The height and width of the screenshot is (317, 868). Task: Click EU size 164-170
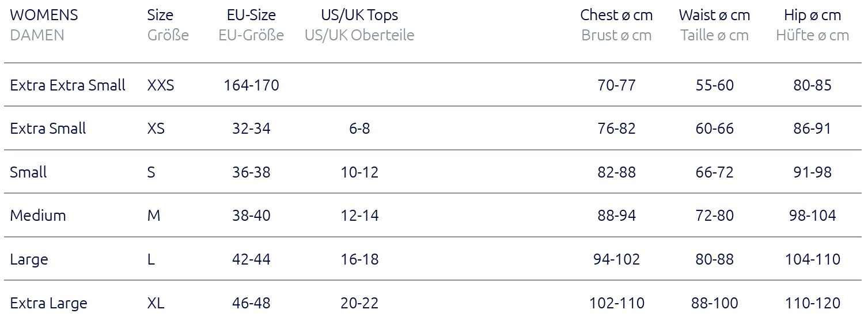(x=251, y=85)
